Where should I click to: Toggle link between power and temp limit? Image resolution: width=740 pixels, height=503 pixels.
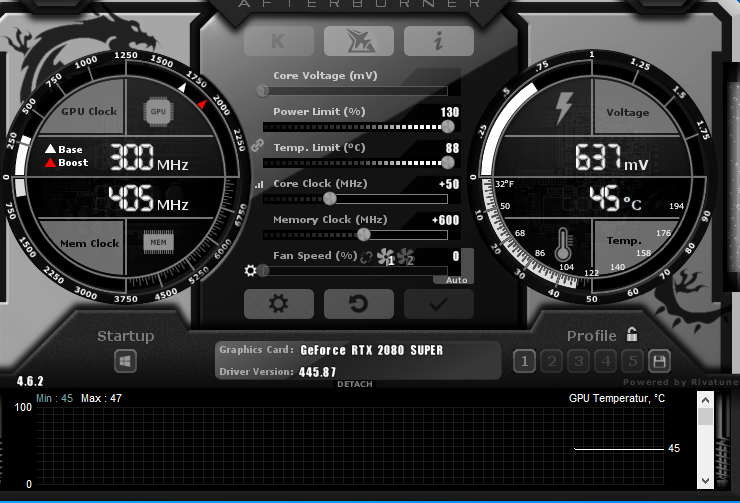(257, 145)
